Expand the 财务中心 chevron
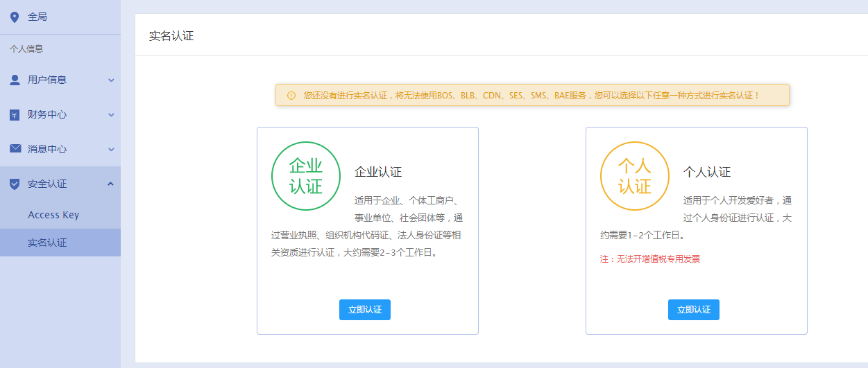 point(111,115)
